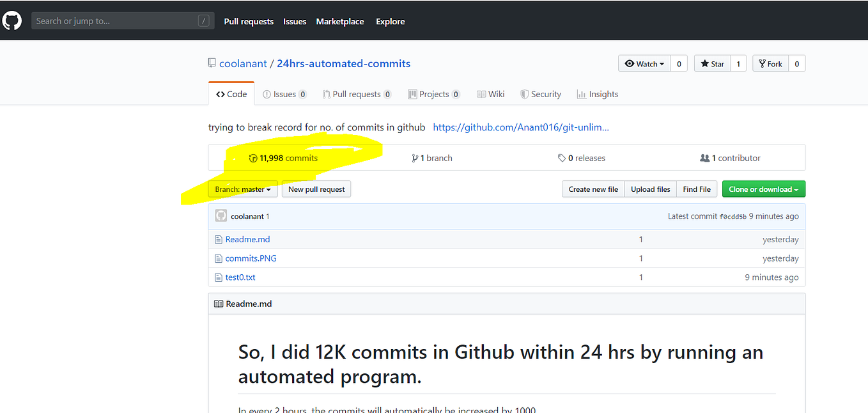Click coolanant's avatar in the commit bar
Image resolution: width=868 pixels, height=413 pixels.
point(220,215)
